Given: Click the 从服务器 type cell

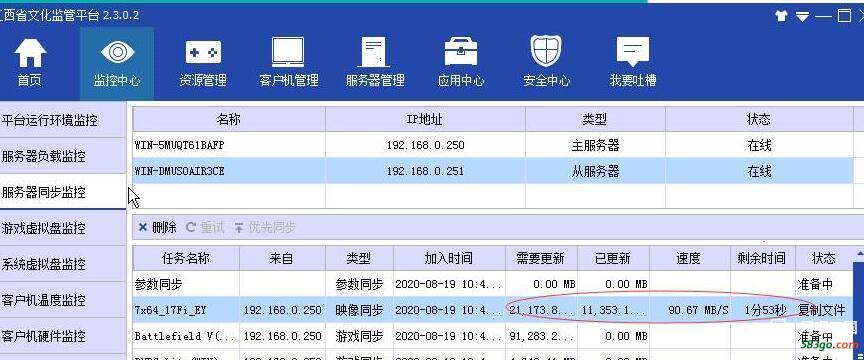Looking at the screenshot, I should pos(595,171).
